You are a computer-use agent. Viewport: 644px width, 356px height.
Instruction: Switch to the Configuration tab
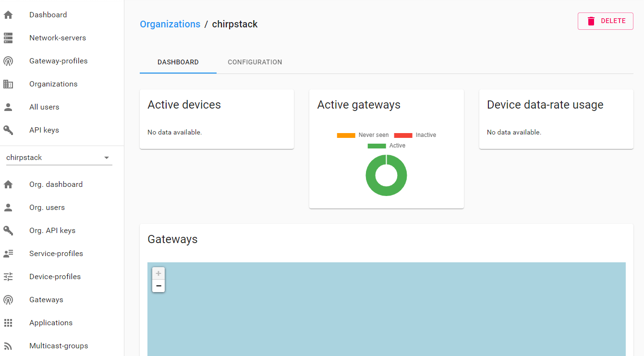pyautogui.click(x=255, y=62)
